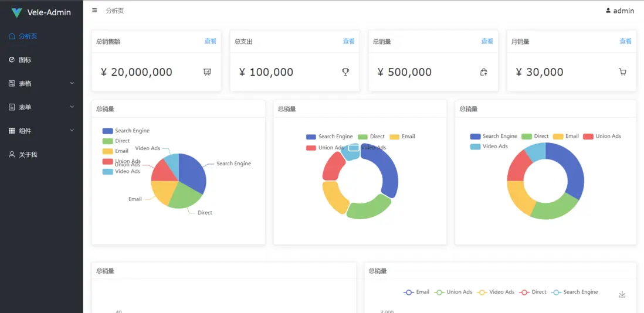Click yellow Email slice of pie chart
Viewport: 644px width, 313px height.
click(164, 192)
